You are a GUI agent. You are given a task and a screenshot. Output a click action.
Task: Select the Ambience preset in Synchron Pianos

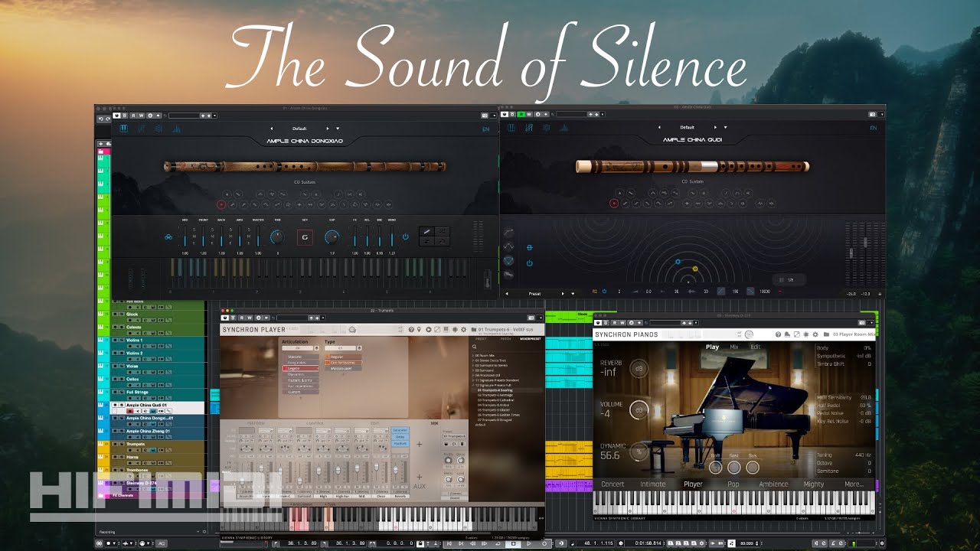[773, 484]
